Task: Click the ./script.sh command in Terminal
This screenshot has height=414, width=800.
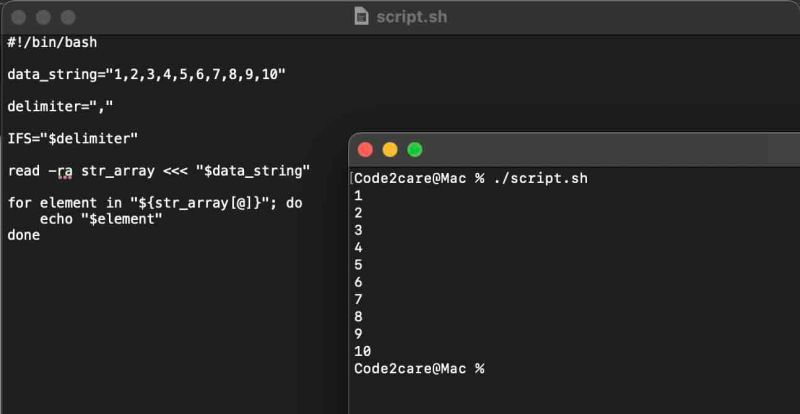Action: click(x=540, y=179)
